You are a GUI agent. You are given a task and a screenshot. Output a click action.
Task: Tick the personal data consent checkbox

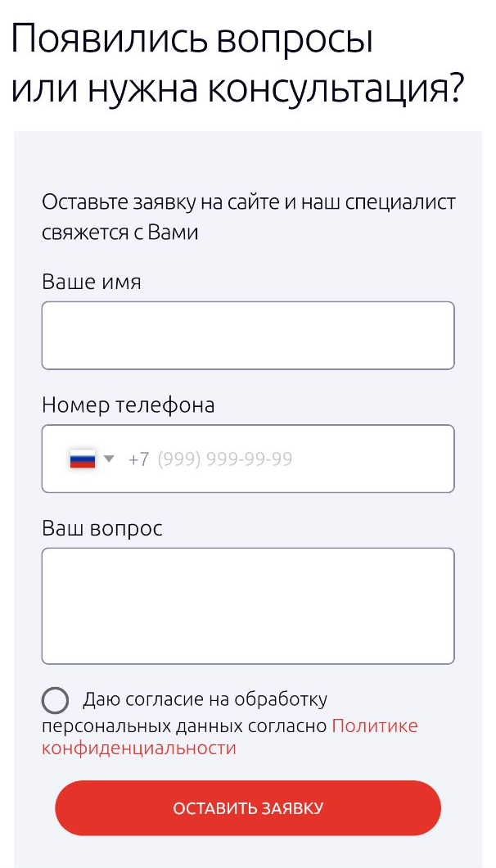(x=56, y=701)
